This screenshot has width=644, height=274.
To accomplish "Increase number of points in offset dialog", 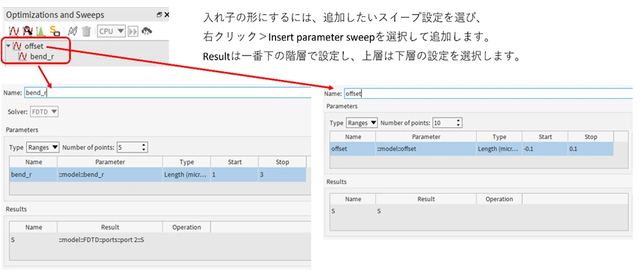I will (459, 121).
